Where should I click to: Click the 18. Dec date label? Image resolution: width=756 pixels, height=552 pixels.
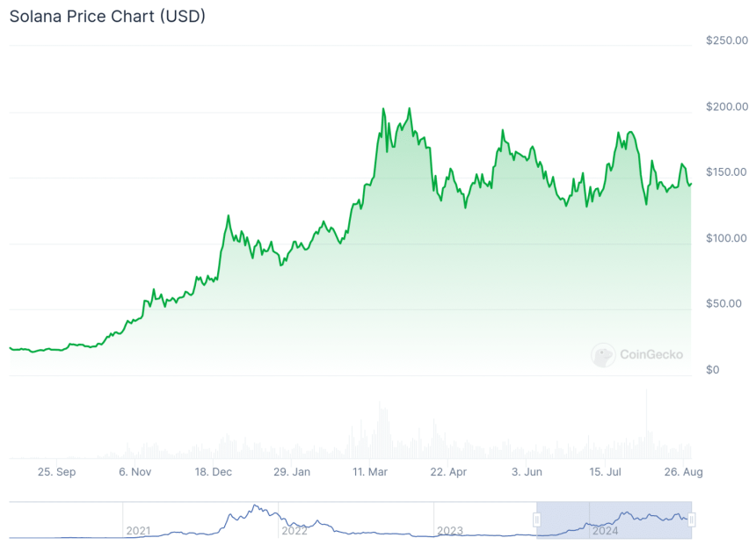pyautogui.click(x=214, y=472)
